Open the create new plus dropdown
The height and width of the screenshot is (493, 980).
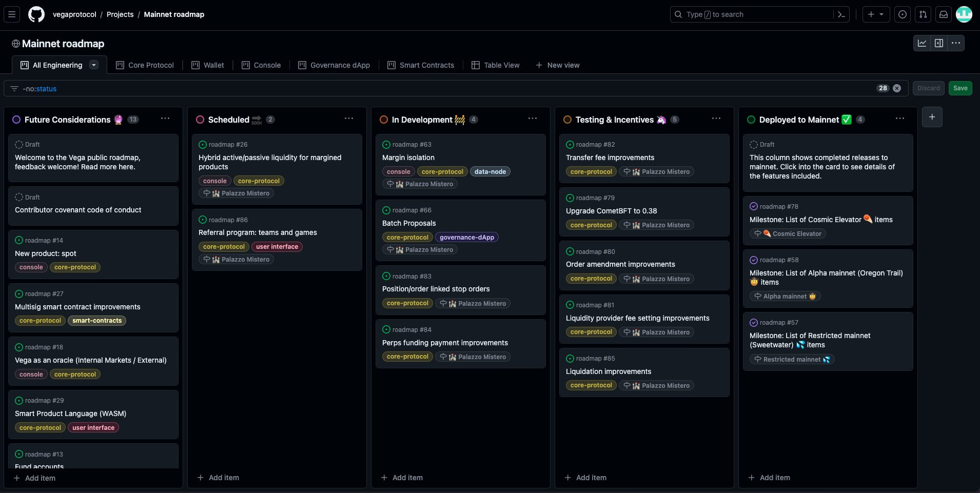click(x=876, y=14)
